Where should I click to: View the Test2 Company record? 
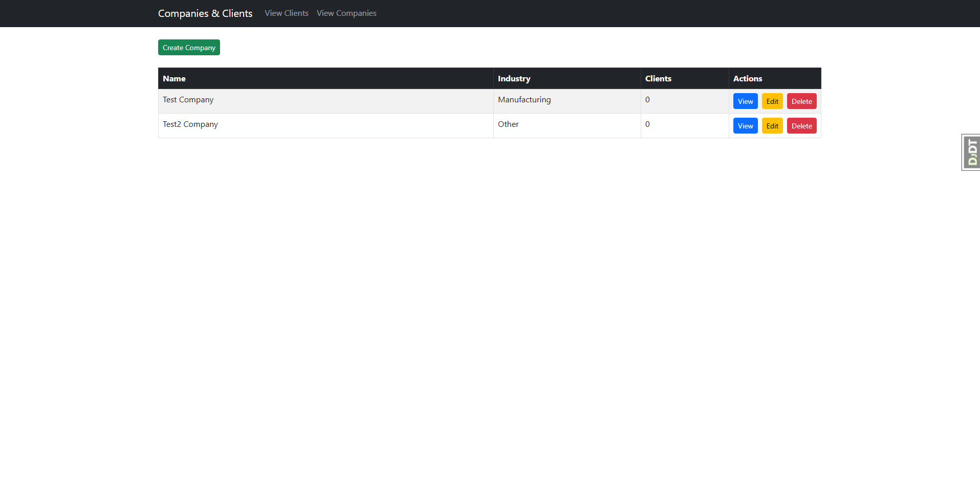coord(745,126)
